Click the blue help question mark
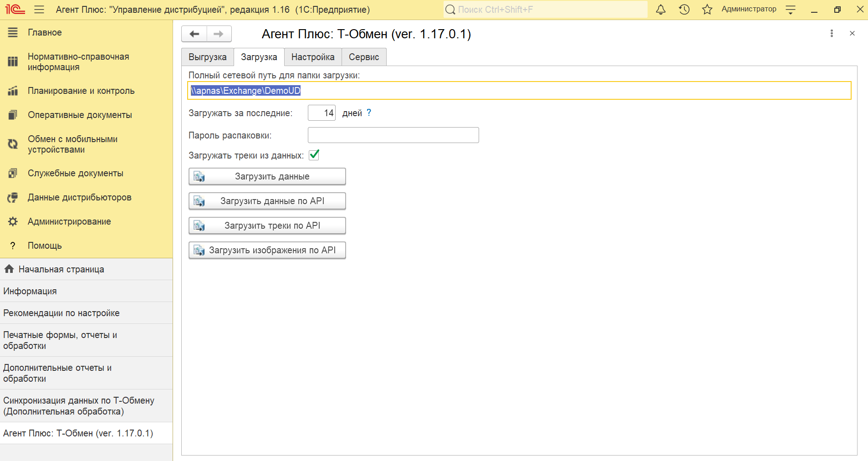Viewport: 868px width, 461px height. point(369,113)
